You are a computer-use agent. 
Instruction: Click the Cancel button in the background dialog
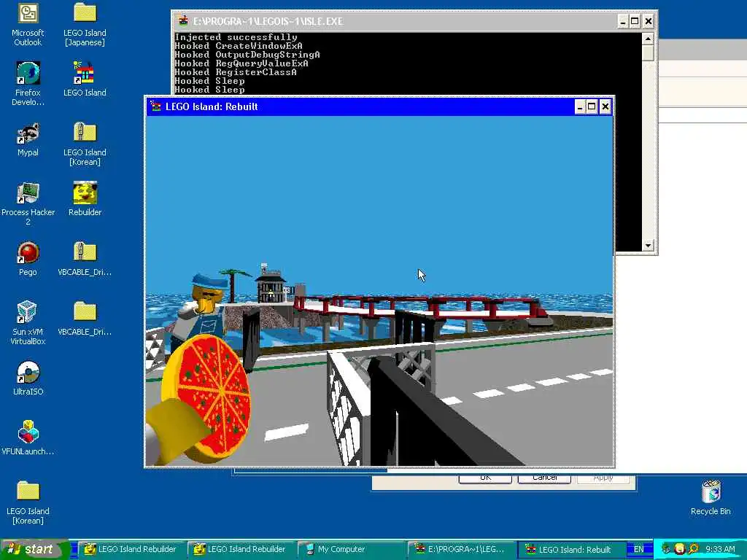point(544,478)
